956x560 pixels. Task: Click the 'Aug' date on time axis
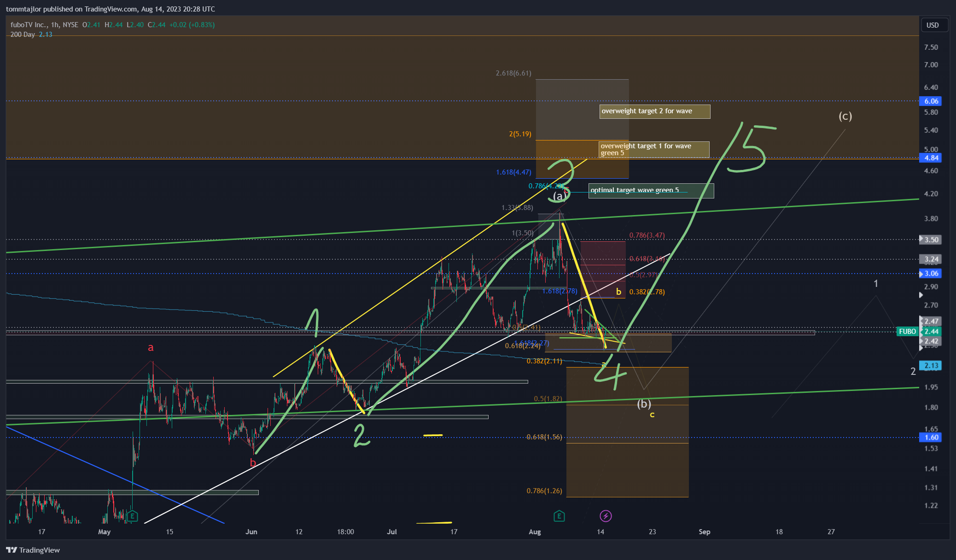[x=535, y=532]
